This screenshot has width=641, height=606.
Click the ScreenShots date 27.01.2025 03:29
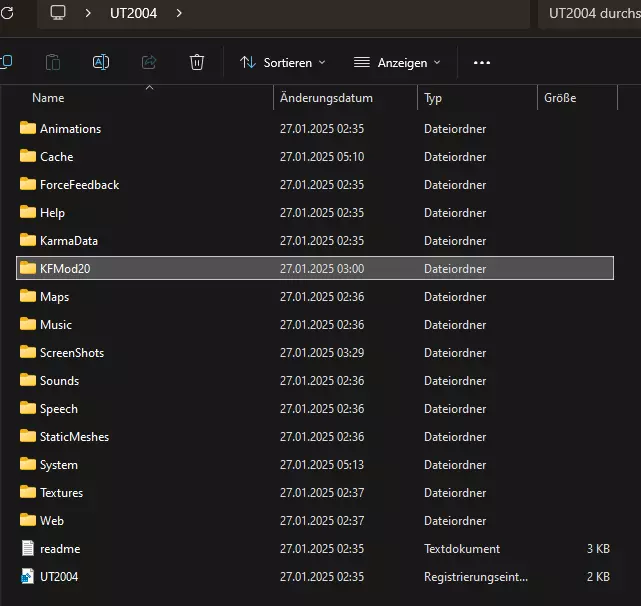click(x=322, y=353)
